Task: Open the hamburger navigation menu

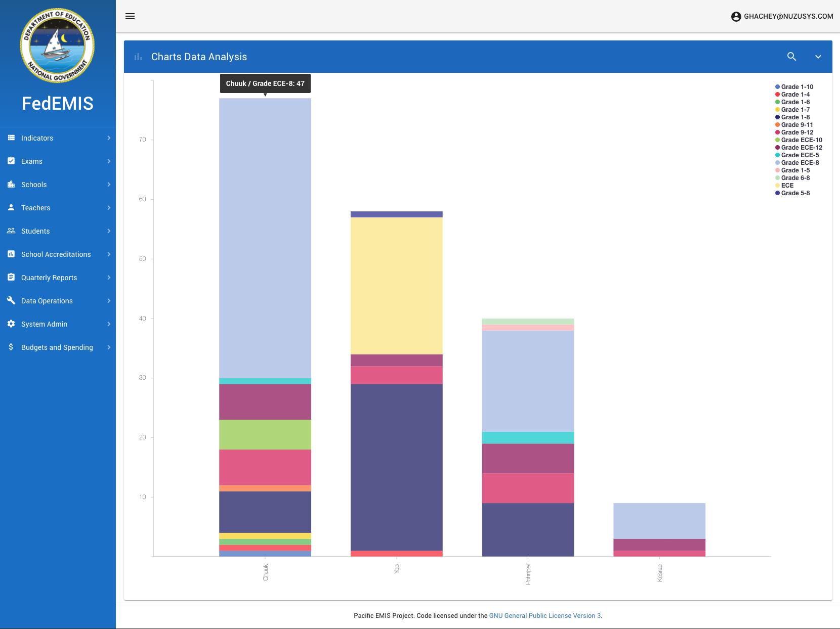Action: click(130, 16)
